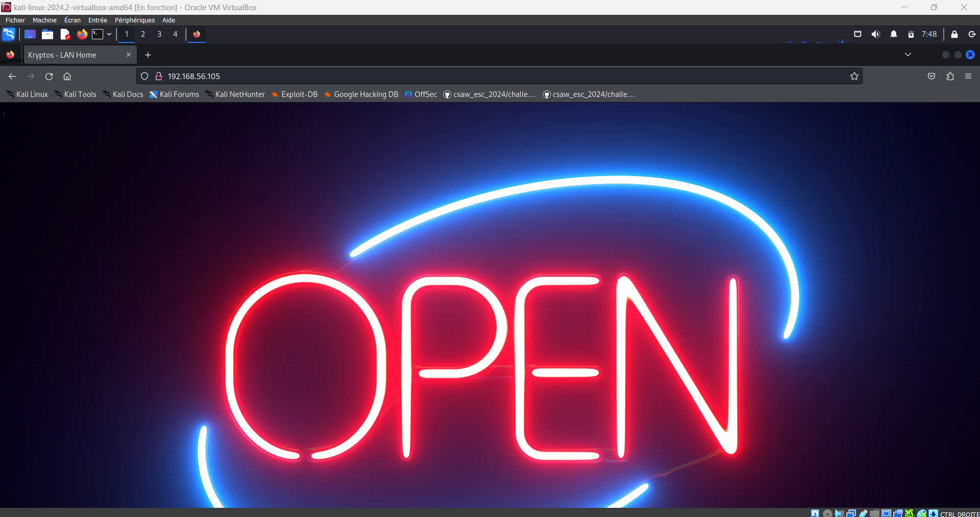Screen dimensions: 980x517
Task: Open the Google Hacking DB bookmark
Action: 361,94
